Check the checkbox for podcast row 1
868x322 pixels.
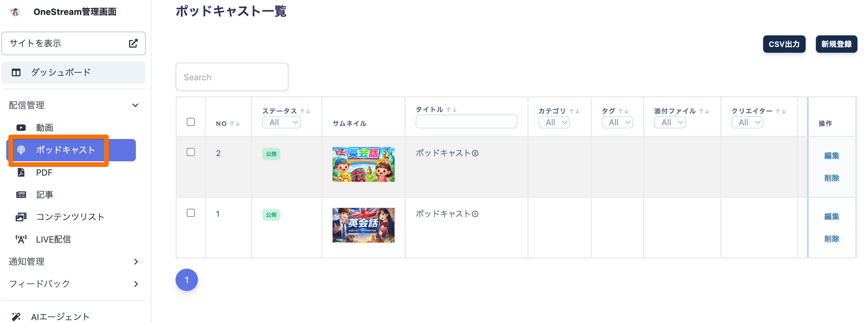tap(191, 213)
